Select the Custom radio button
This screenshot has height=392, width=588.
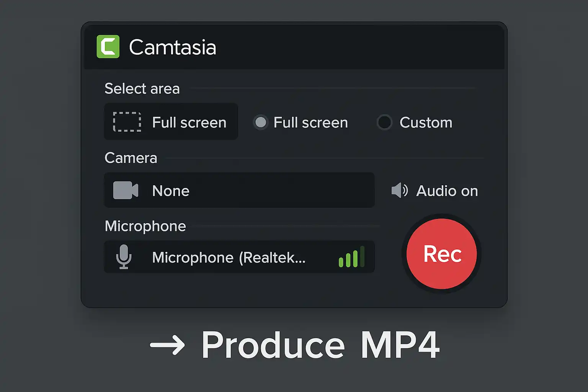(384, 122)
